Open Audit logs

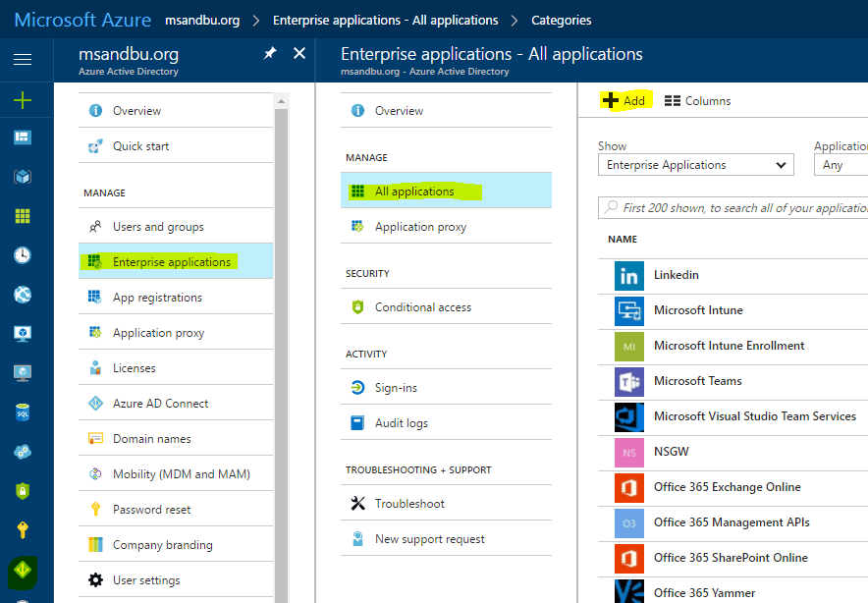tap(446, 423)
